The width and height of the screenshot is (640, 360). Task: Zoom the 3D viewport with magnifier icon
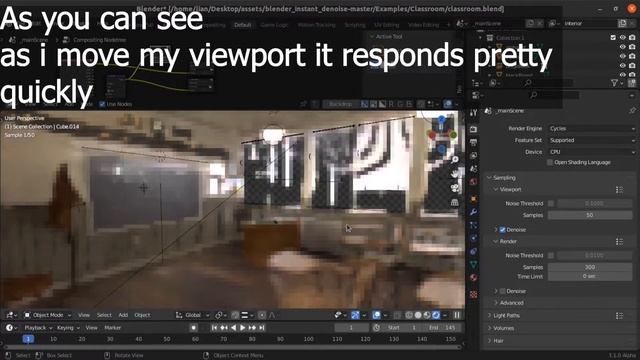click(455, 160)
